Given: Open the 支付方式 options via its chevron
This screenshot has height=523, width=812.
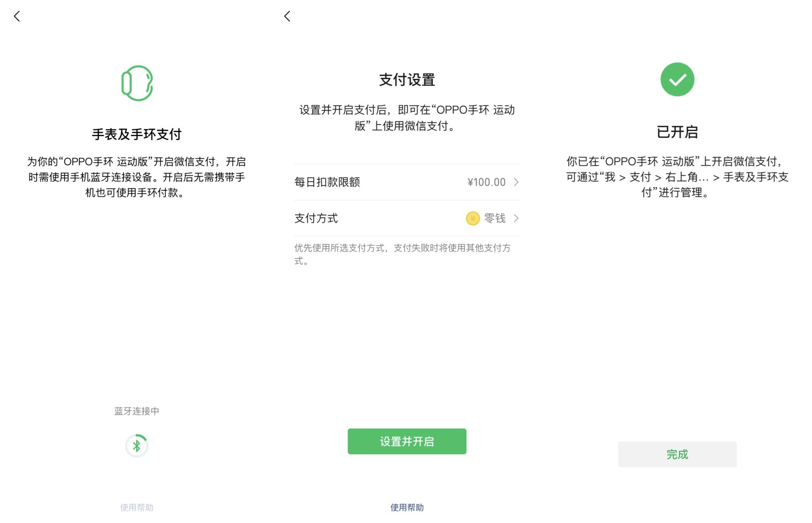Looking at the screenshot, I should click(516, 219).
